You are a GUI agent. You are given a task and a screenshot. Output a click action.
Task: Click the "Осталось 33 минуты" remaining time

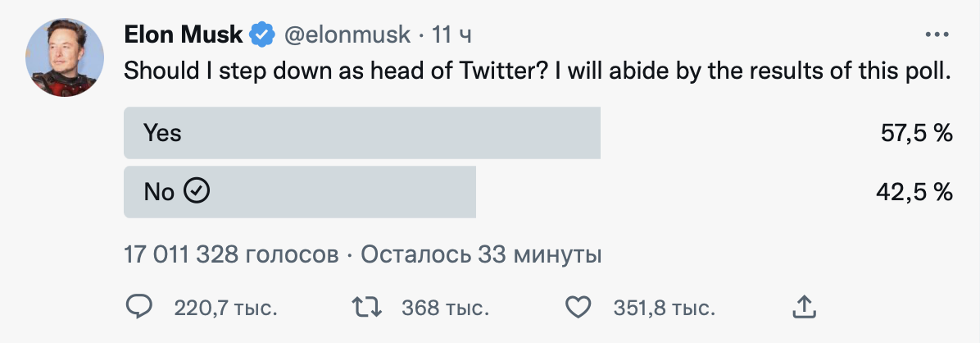pos(482,254)
